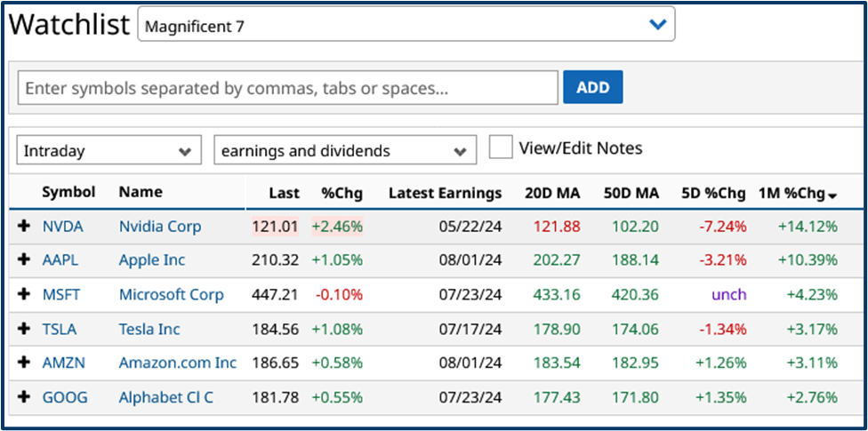Select the NVDA 20D MA value 121.88
Viewport: 868px width, 431px height.
point(557,227)
